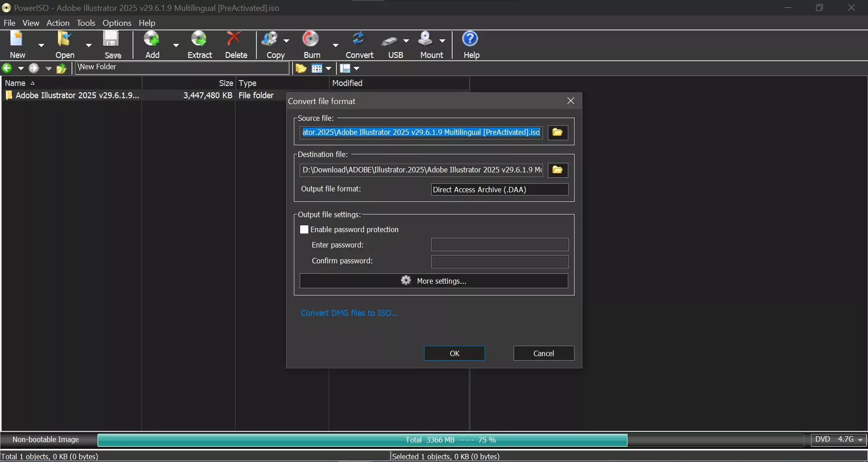Open the Action menu
This screenshot has width=868, height=462.
point(58,23)
